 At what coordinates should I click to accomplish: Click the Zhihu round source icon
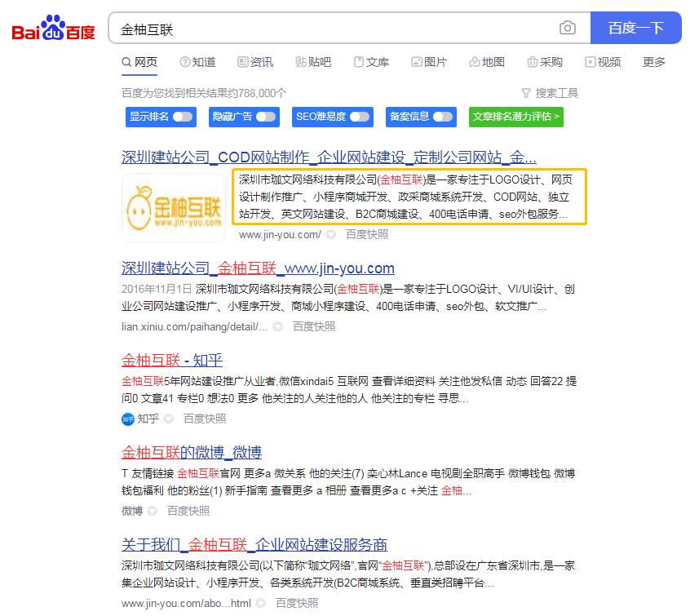coord(128,419)
